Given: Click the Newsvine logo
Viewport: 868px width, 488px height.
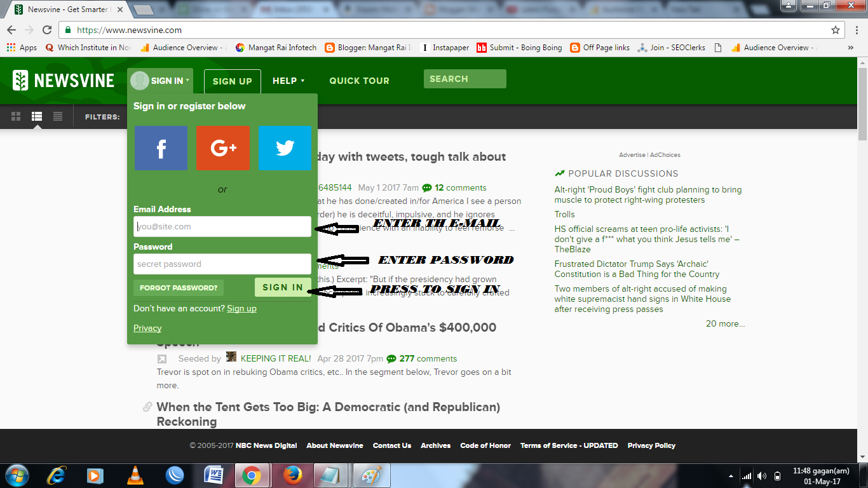Looking at the screenshot, I should [x=64, y=81].
